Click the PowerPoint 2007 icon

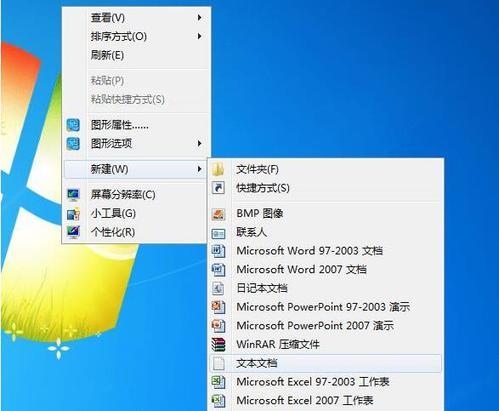point(218,325)
